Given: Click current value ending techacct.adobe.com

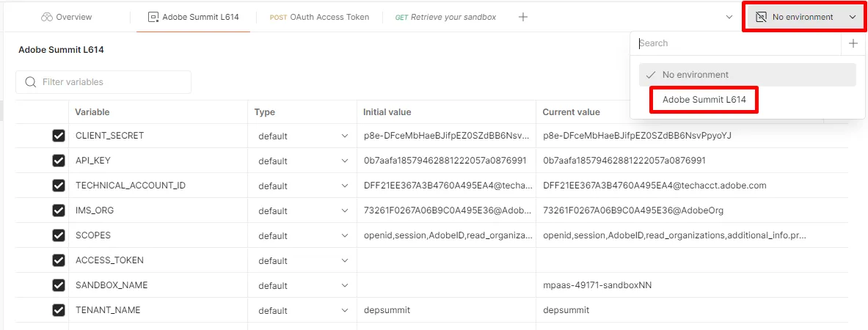Looking at the screenshot, I should click(x=655, y=186).
